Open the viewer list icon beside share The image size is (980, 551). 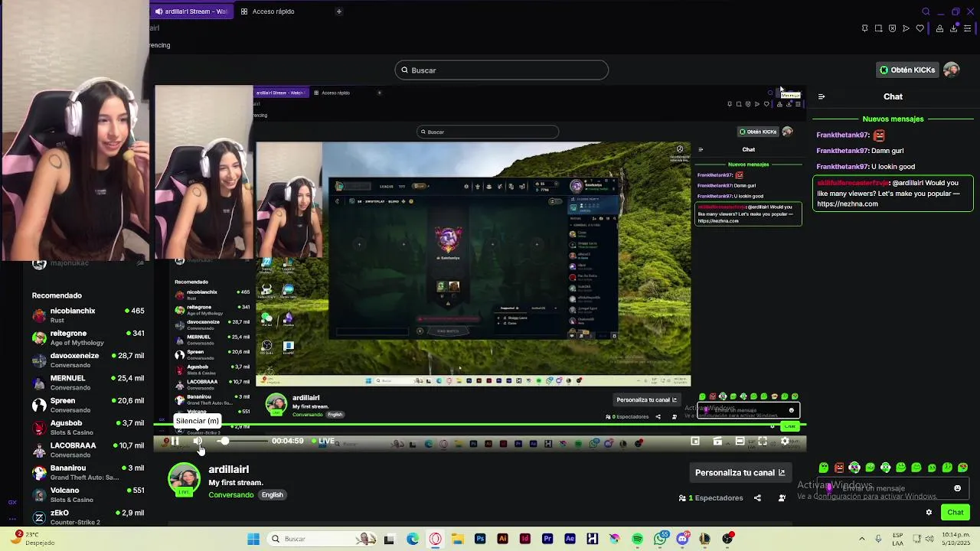(x=782, y=498)
